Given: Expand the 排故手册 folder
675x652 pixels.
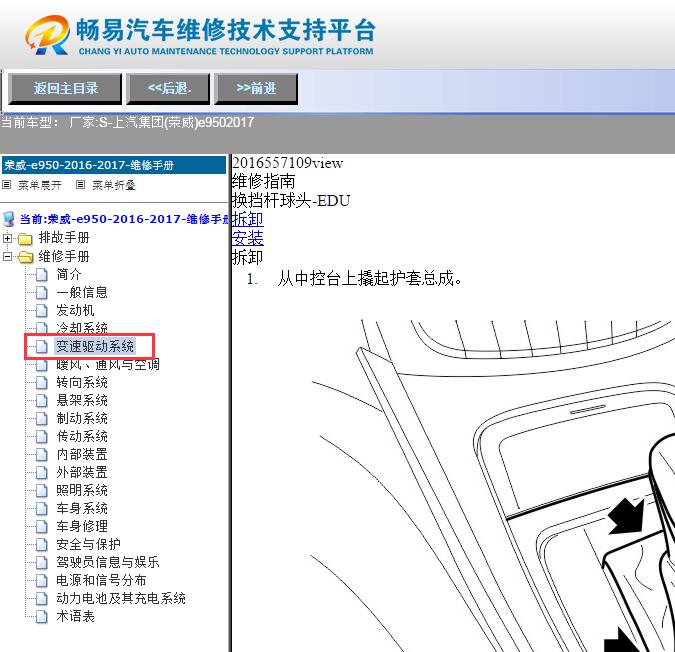Looking at the screenshot, I should [7, 238].
